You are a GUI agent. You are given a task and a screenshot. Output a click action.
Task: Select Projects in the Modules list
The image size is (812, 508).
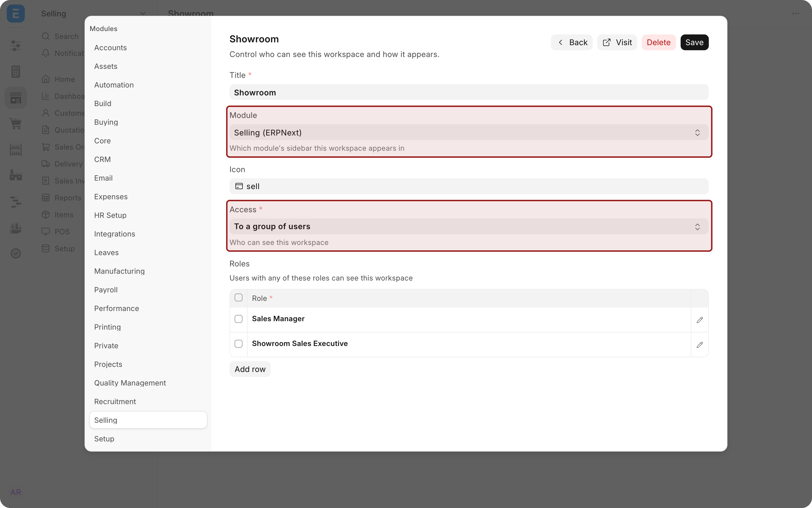[148, 364]
